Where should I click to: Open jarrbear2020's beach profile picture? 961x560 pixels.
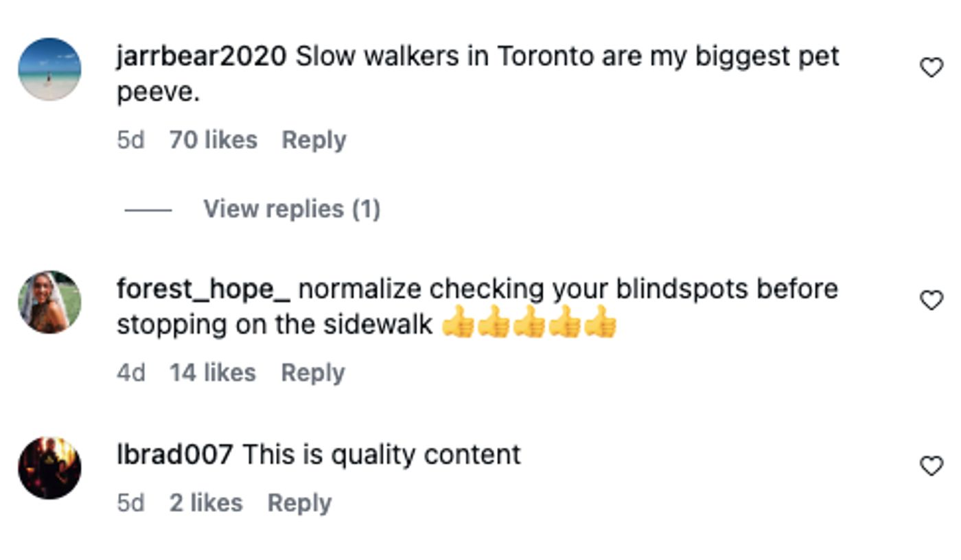pyautogui.click(x=49, y=69)
